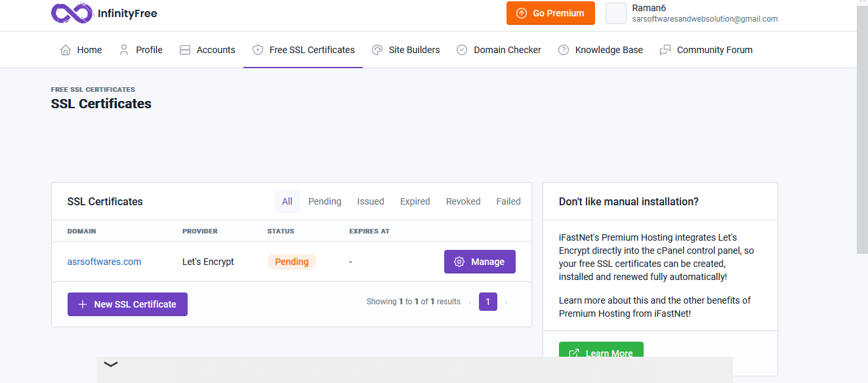This screenshot has height=383, width=868.
Task: Click the Raman6 username
Action: [649, 8]
